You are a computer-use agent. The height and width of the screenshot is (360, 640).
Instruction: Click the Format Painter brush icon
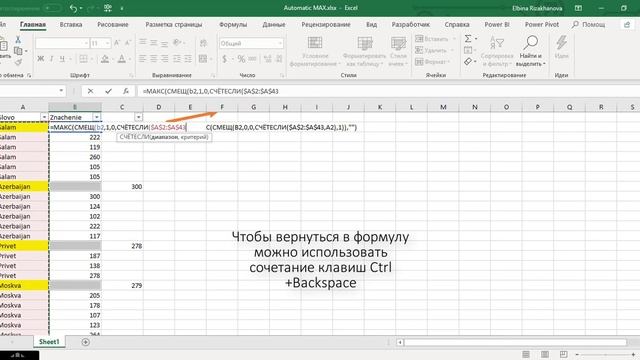coord(18,62)
